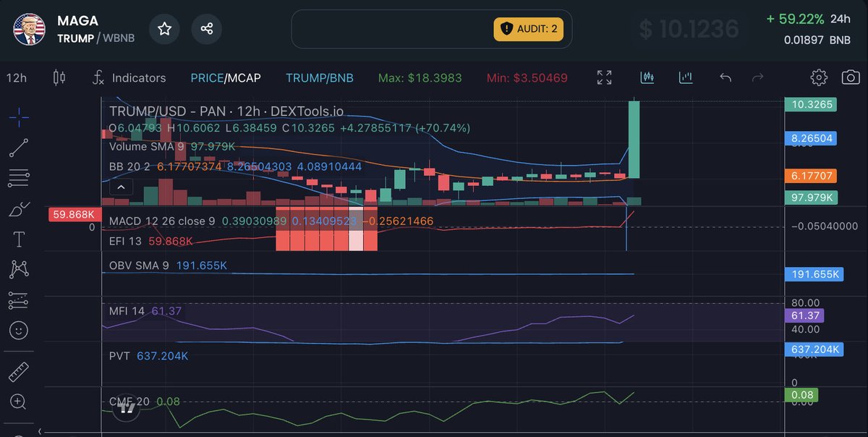Click the 0.08 CMF axis label
The image size is (868, 437).
(801, 395)
